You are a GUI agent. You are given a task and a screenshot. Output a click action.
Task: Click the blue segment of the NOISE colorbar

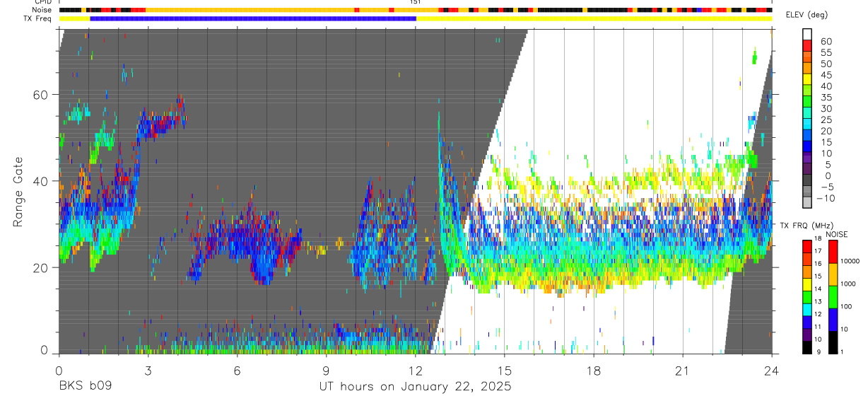click(x=833, y=320)
